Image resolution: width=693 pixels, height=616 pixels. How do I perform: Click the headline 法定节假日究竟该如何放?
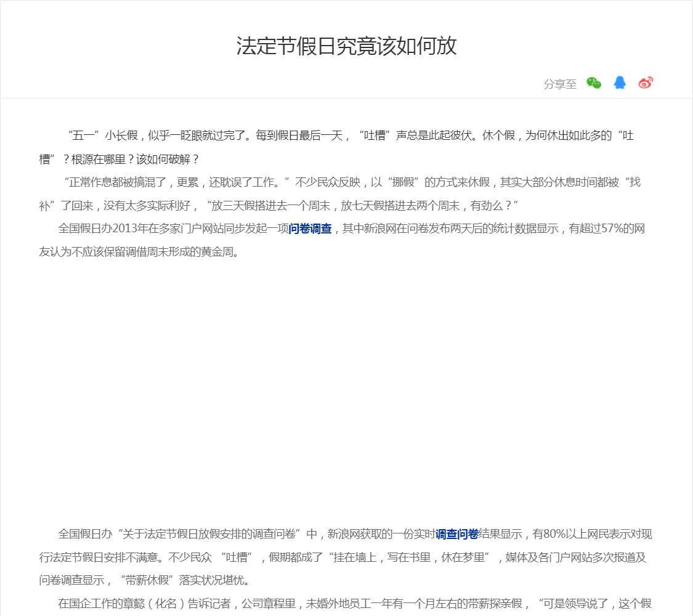(x=346, y=46)
